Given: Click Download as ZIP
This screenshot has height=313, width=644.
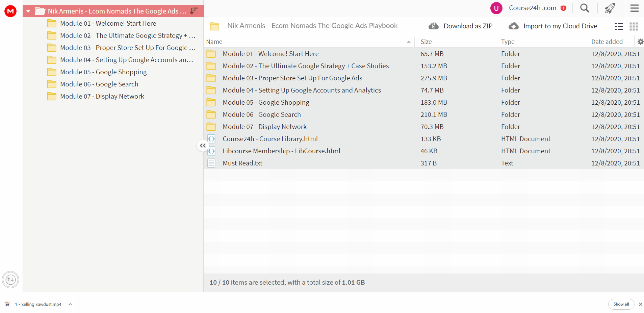Looking at the screenshot, I should [461, 26].
